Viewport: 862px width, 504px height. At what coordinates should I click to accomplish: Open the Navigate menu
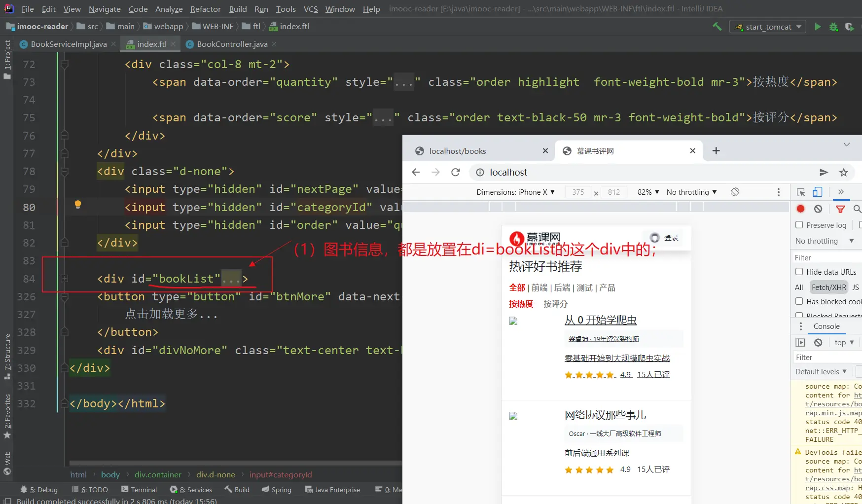[x=105, y=9]
